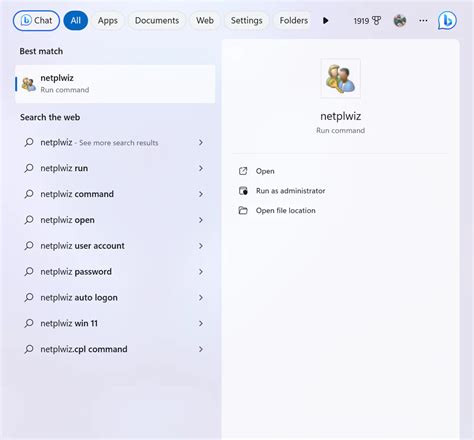
Task: Expand chevron beside 'netplwiz auto logon'
Action: [x=201, y=297]
